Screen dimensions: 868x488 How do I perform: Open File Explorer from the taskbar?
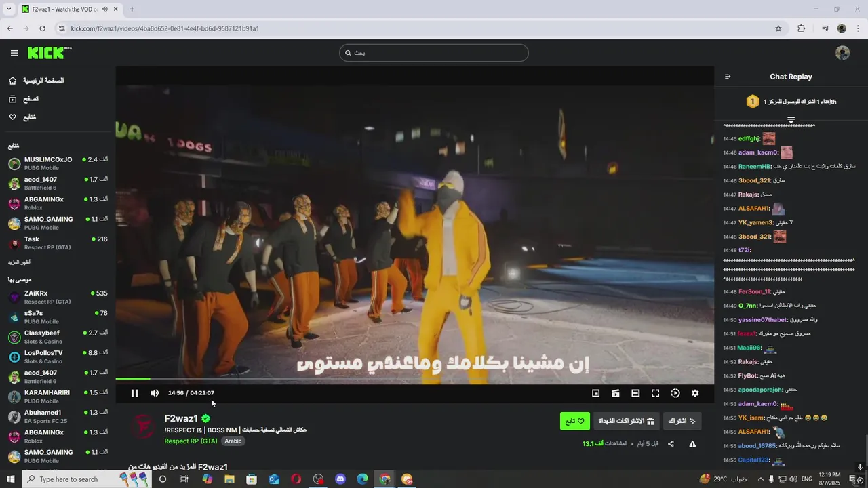pos(229,479)
